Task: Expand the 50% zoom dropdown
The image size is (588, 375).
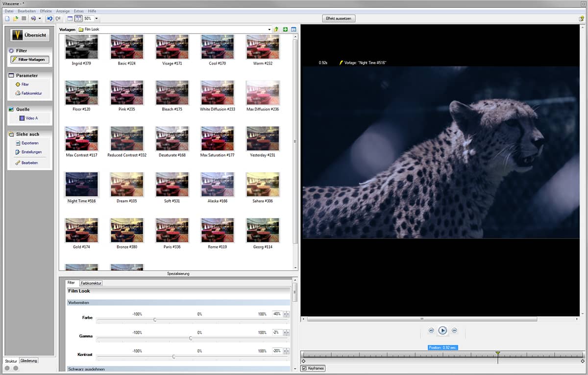Action: tap(97, 19)
